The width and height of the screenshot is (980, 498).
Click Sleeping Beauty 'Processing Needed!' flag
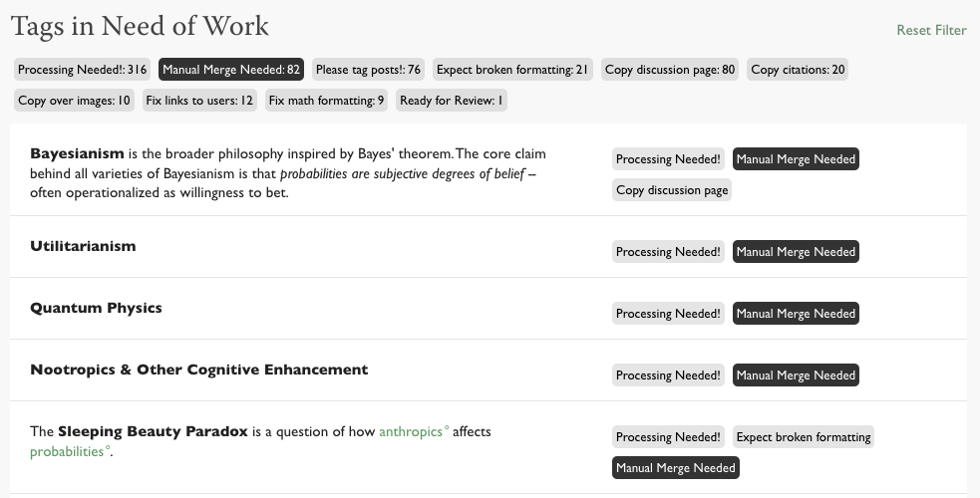click(668, 437)
